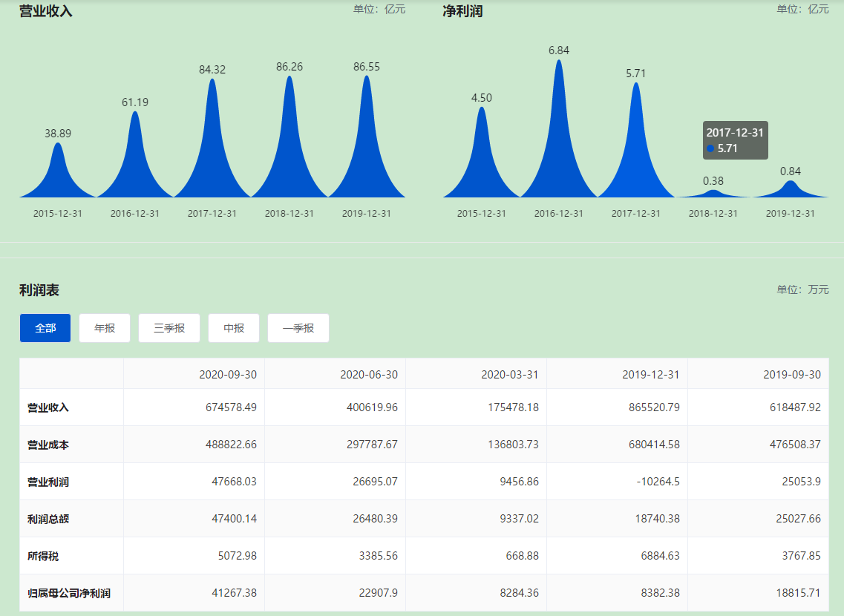This screenshot has height=616, width=844.
Task: Click the 归属母公司净利润 row label
Action: [x=69, y=593]
